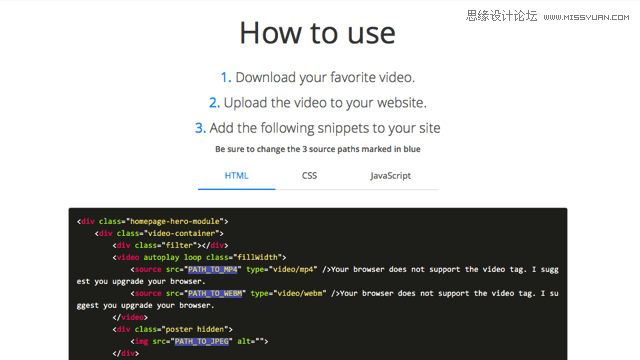Select the JavaScript tab
This screenshot has width=640, height=360.
[390, 176]
